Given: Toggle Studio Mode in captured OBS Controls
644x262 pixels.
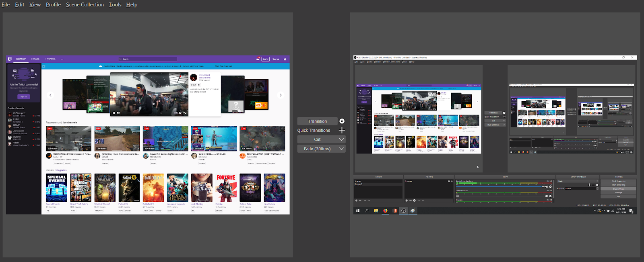Looking at the screenshot, I should coord(618,189).
